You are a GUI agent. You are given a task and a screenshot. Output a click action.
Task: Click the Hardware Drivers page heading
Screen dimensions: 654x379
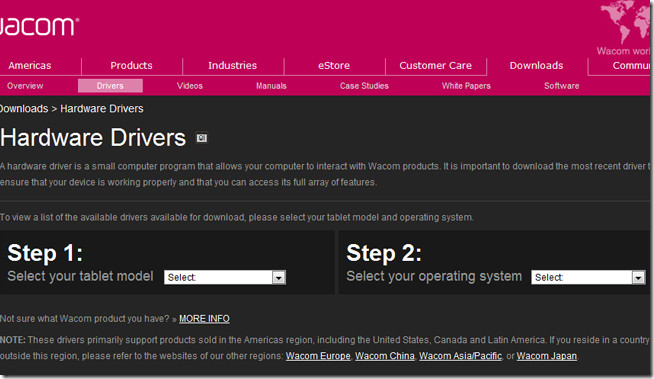pyautogui.click(x=93, y=138)
